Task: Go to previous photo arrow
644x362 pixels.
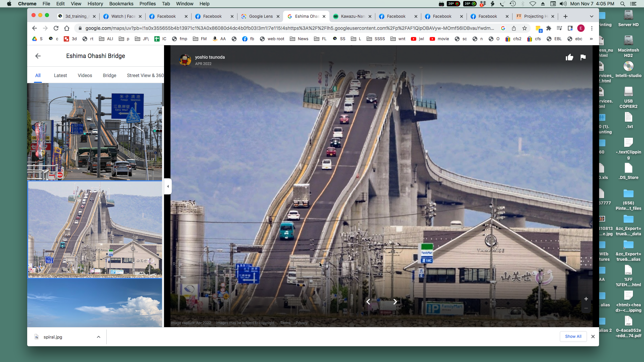Action: [x=368, y=302]
